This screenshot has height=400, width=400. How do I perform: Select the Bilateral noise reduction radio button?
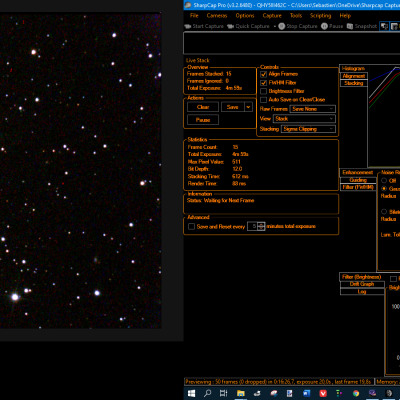pyautogui.click(x=384, y=212)
